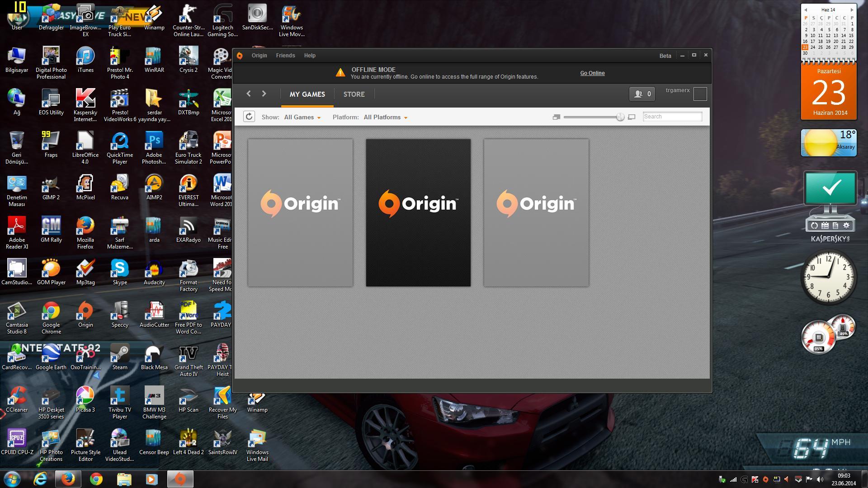Select the WinRAR desktop icon
The width and height of the screenshot is (868, 488).
tap(154, 60)
